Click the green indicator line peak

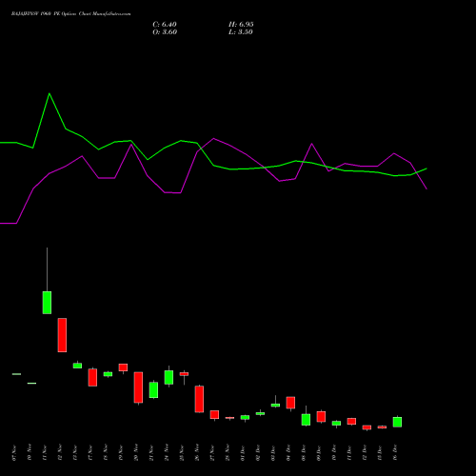point(50,93)
